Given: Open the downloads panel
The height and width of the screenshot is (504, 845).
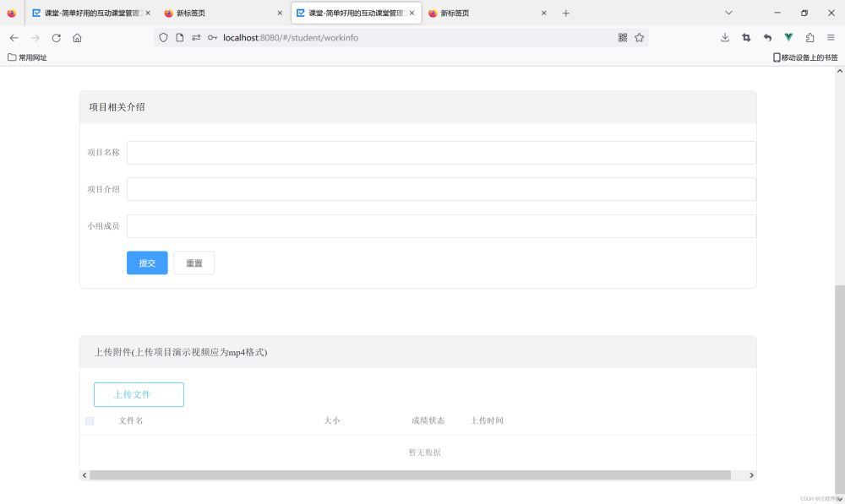Looking at the screenshot, I should 725,38.
